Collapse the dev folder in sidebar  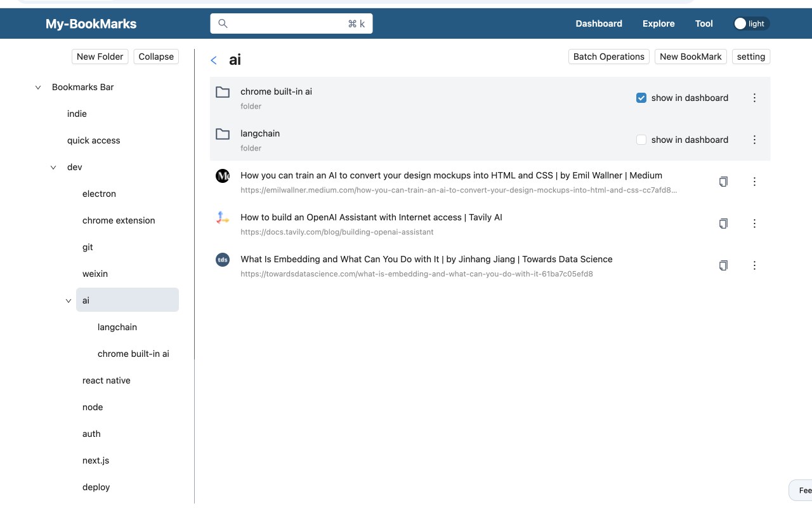pyautogui.click(x=53, y=168)
